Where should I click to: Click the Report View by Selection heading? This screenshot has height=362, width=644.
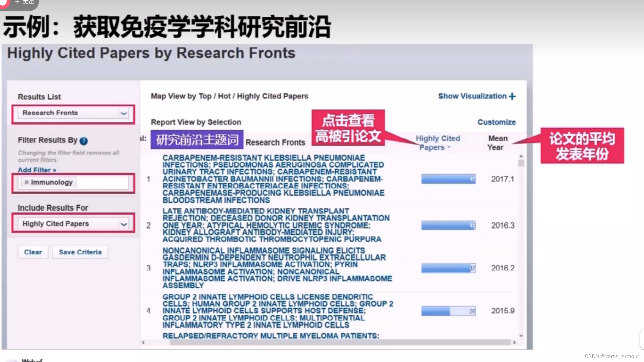196,122
